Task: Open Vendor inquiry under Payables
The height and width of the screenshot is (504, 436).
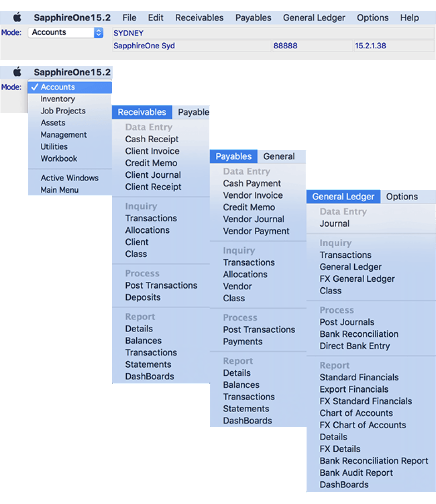Action: tap(238, 286)
